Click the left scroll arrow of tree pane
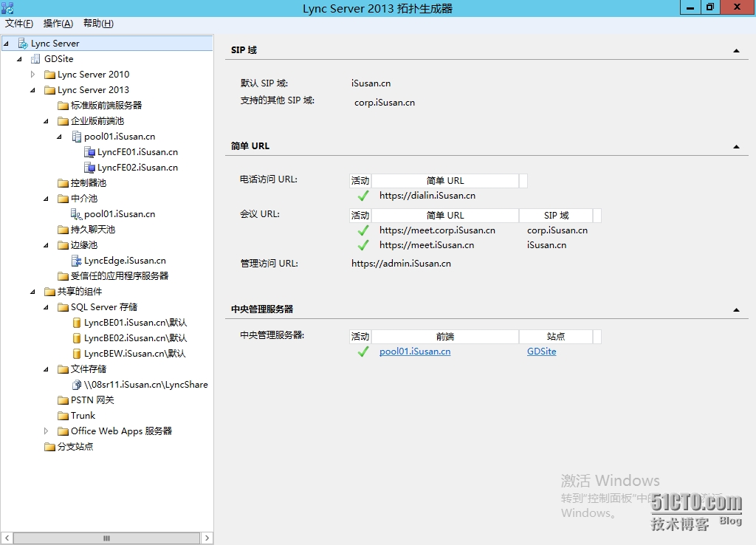This screenshot has width=756, height=545. point(7,538)
